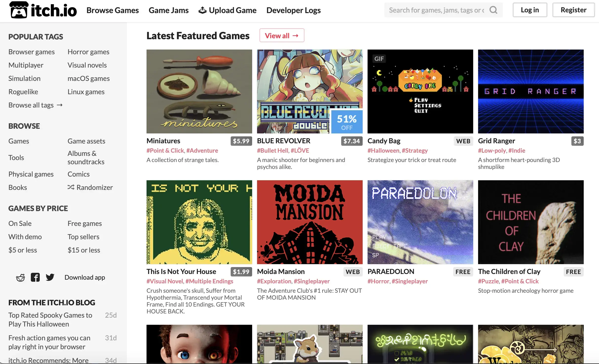
Task: Open the Grid Ranger thumbnail
Action: click(531, 91)
